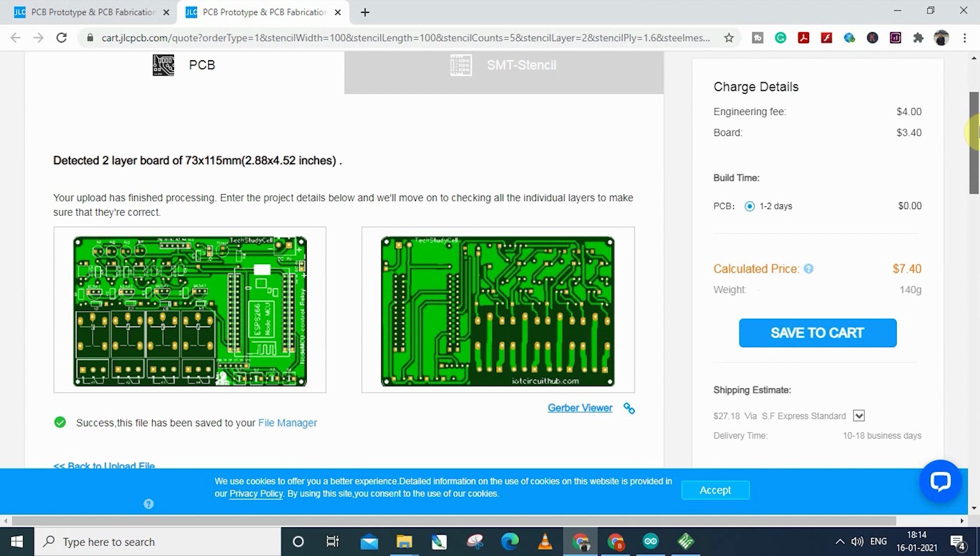980x556 pixels.
Task: Click the circuit board taskbar icon
Action: [687, 541]
